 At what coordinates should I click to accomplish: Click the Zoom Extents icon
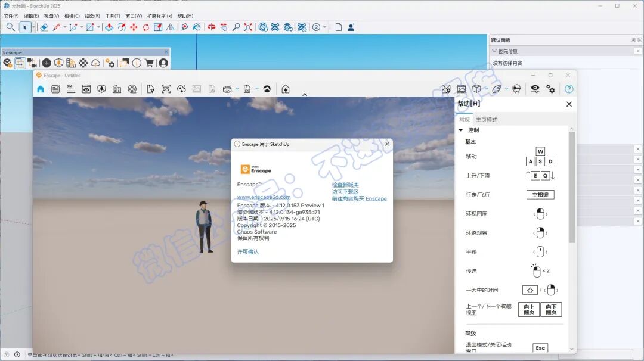tap(248, 27)
